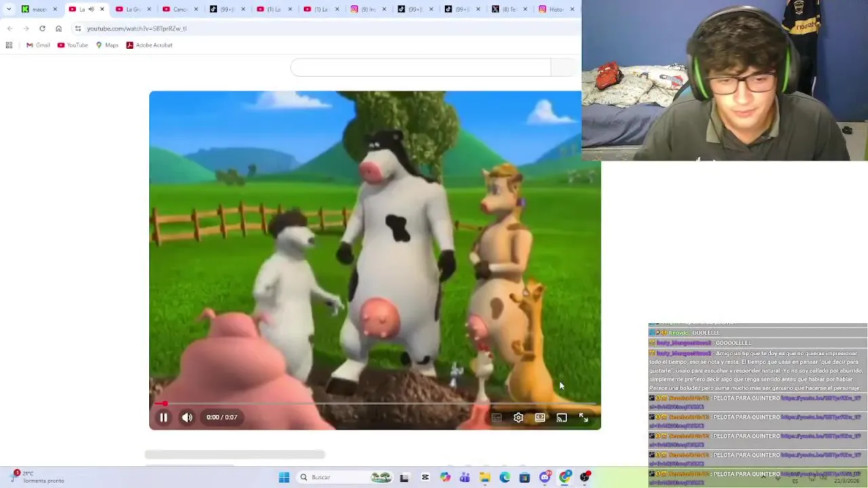The image size is (868, 488).
Task: Close the 'Histor' Instagram tab
Action: (x=572, y=9)
